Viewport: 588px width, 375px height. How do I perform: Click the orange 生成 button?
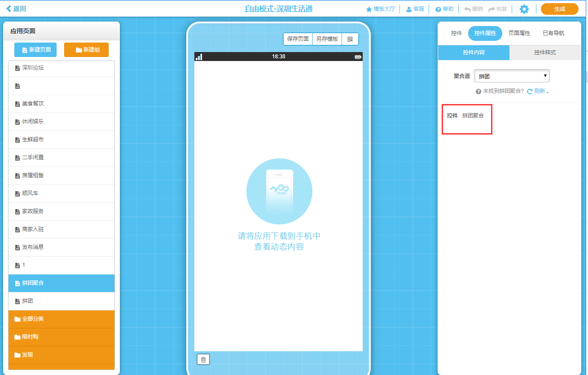pyautogui.click(x=559, y=9)
